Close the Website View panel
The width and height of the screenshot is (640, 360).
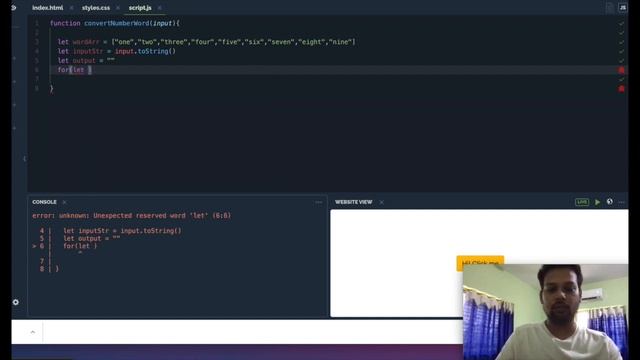(x=381, y=202)
